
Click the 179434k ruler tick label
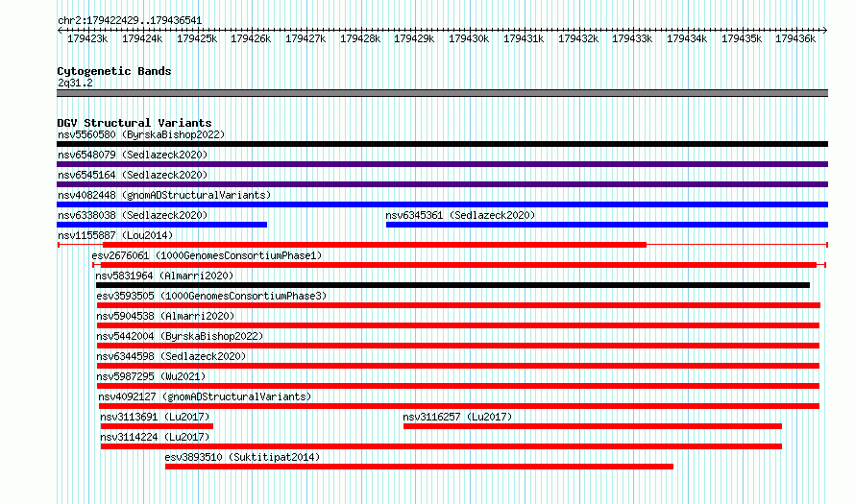[x=687, y=38]
